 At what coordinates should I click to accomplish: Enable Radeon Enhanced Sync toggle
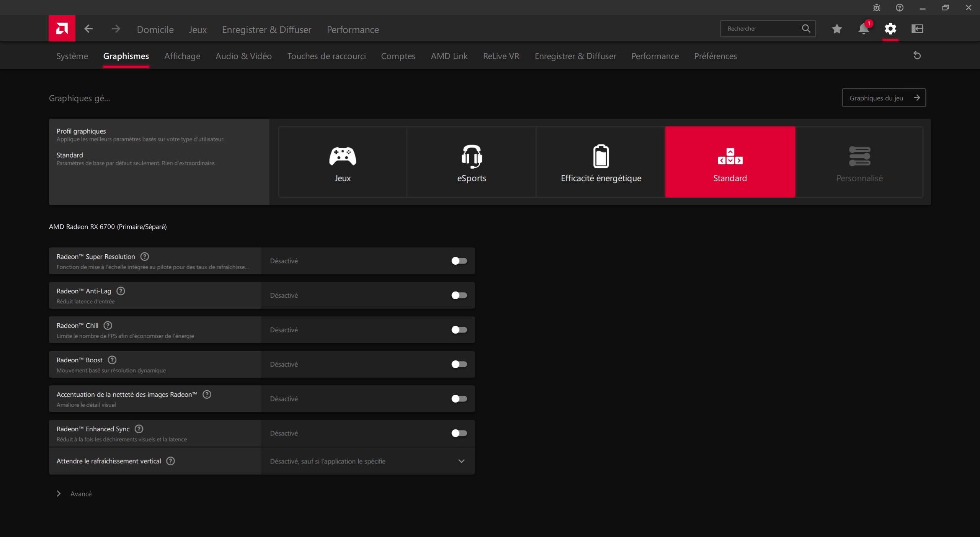tap(459, 433)
